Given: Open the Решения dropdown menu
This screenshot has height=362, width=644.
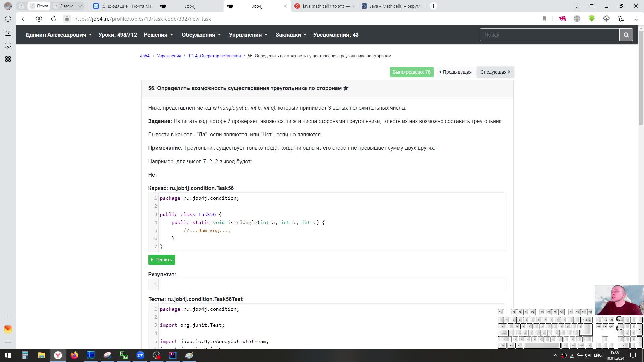Looking at the screenshot, I should [158, 35].
